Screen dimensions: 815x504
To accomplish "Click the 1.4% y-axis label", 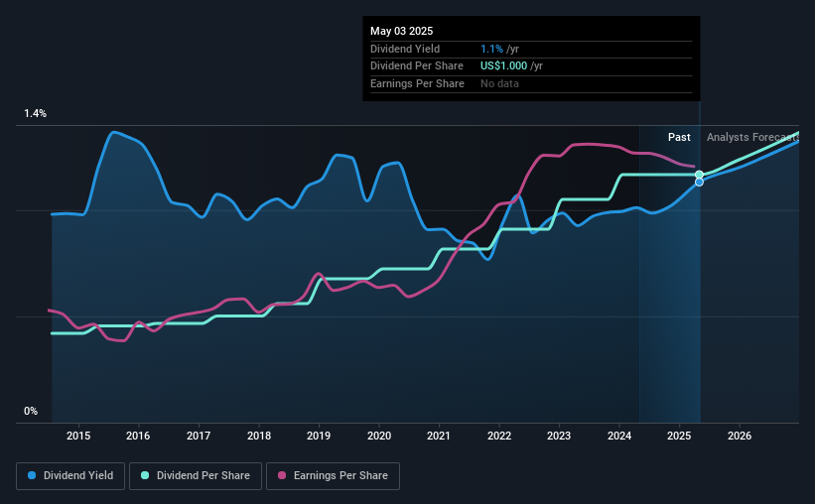I will [36, 113].
